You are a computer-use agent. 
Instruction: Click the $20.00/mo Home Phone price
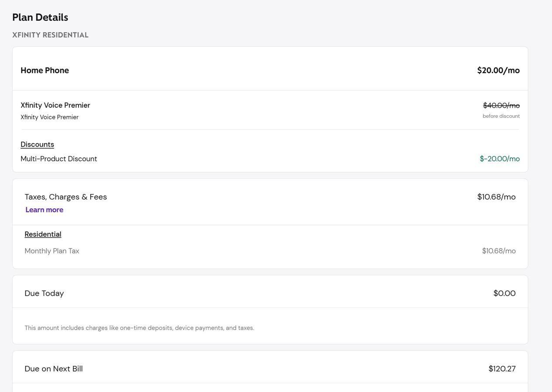click(x=498, y=70)
